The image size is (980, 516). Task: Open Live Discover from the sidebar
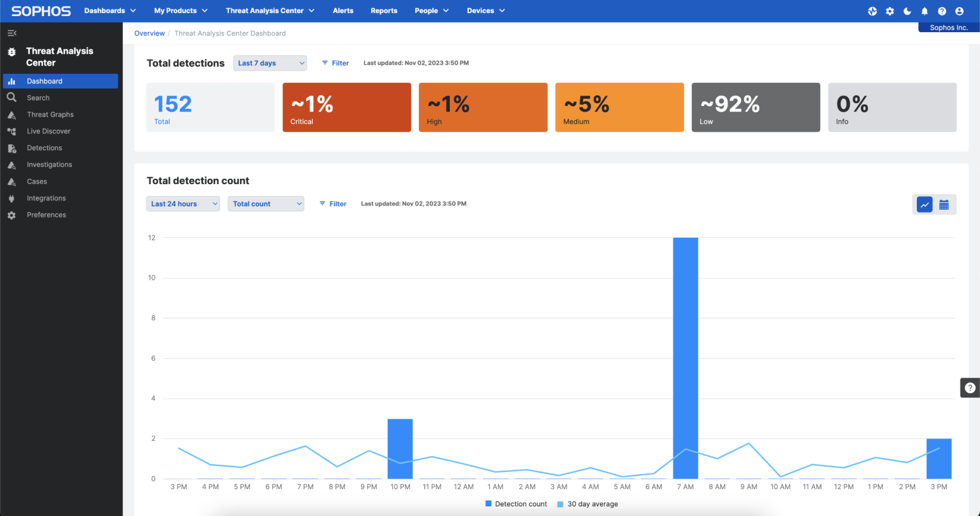point(48,131)
